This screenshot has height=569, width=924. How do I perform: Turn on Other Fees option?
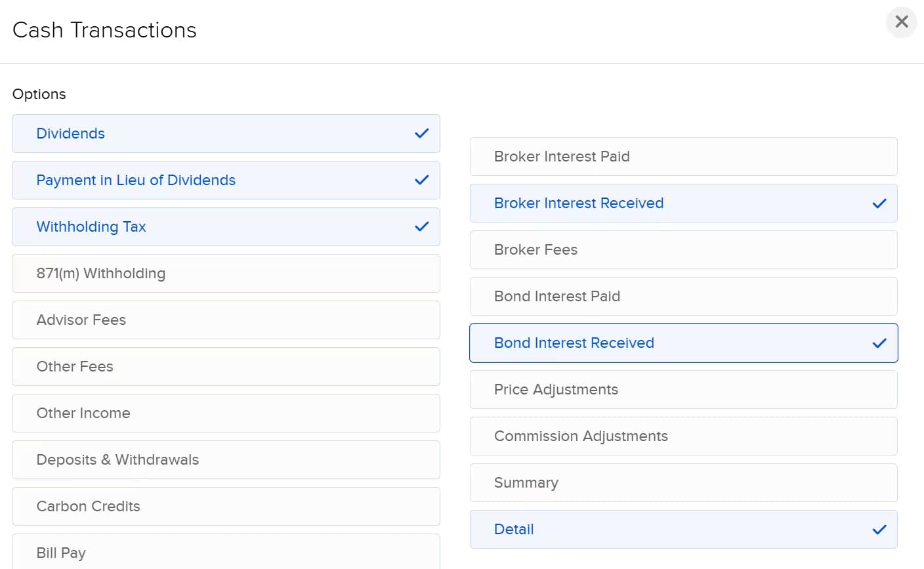point(226,367)
